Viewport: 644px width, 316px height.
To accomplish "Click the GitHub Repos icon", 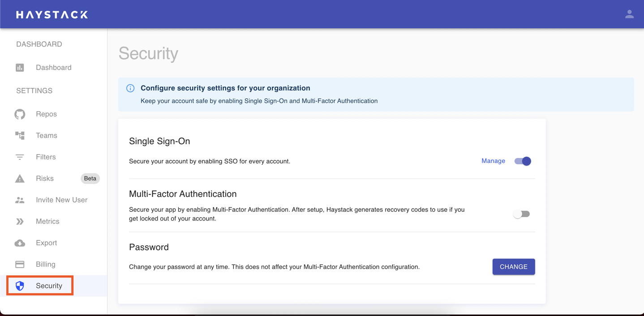I will [x=20, y=114].
